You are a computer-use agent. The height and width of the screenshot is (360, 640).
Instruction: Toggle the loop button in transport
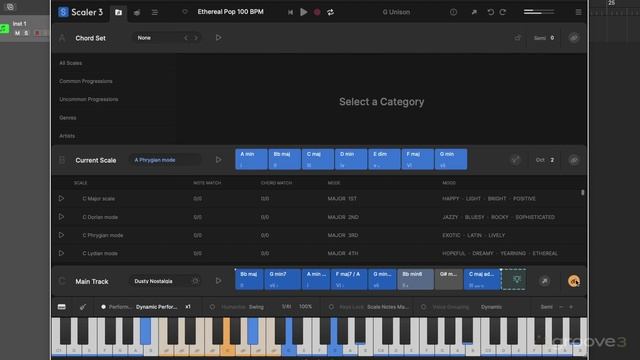(331, 12)
